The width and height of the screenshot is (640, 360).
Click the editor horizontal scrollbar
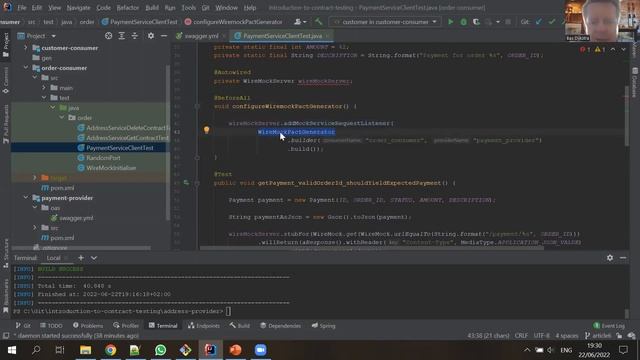[x=371, y=247]
